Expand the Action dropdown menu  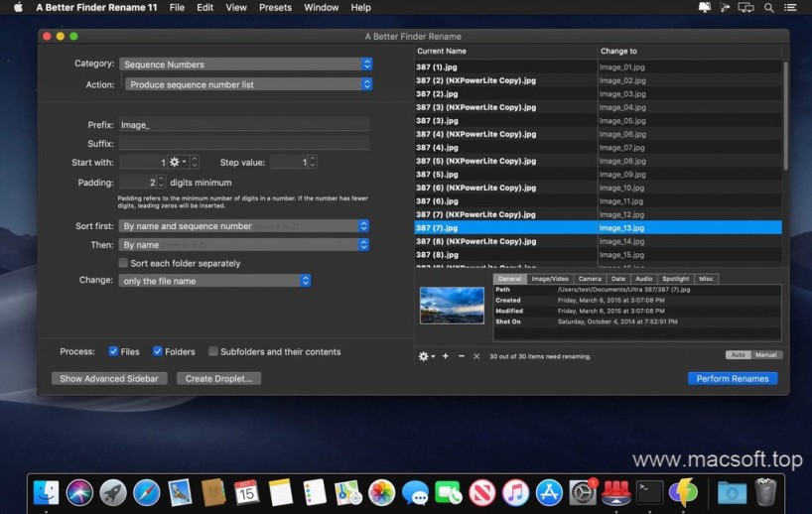pyautogui.click(x=248, y=84)
